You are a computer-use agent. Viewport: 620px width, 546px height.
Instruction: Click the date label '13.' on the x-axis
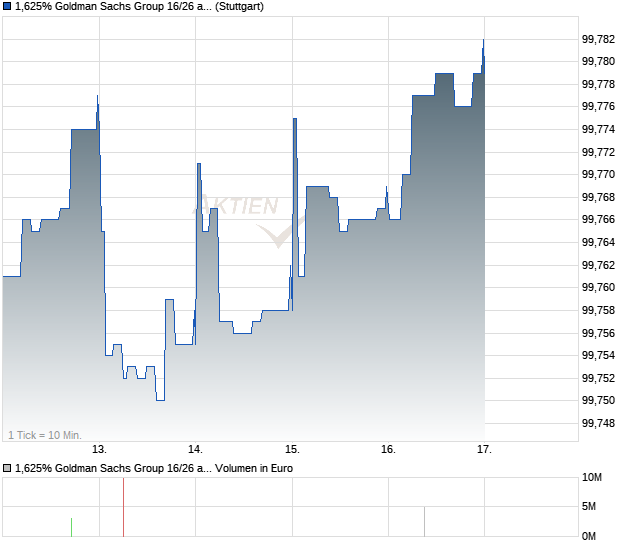point(99,450)
